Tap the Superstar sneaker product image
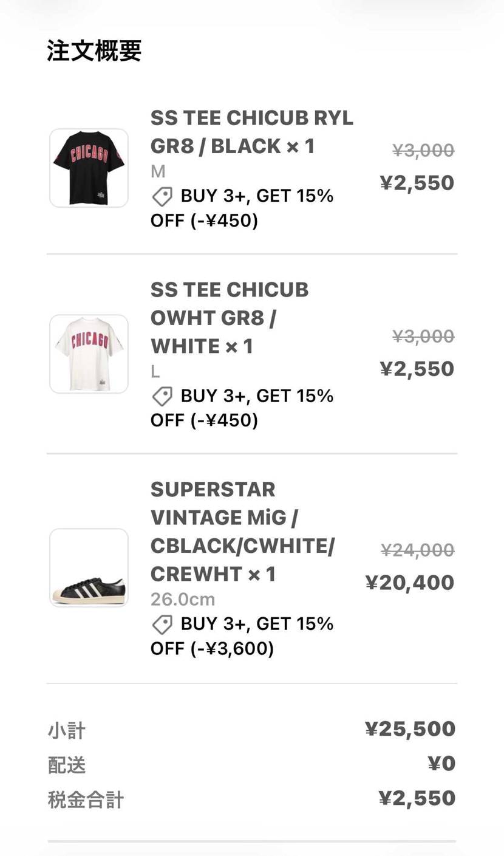Screen dimensions: 504x856 (89, 567)
